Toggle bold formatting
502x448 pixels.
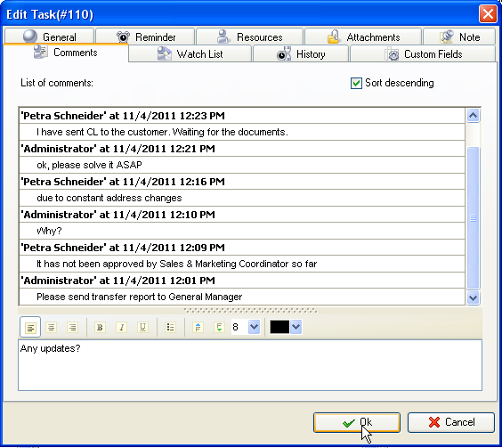[100, 327]
